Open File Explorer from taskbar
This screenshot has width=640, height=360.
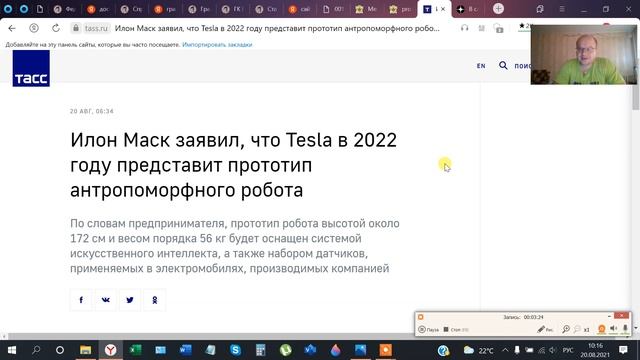coord(85,350)
